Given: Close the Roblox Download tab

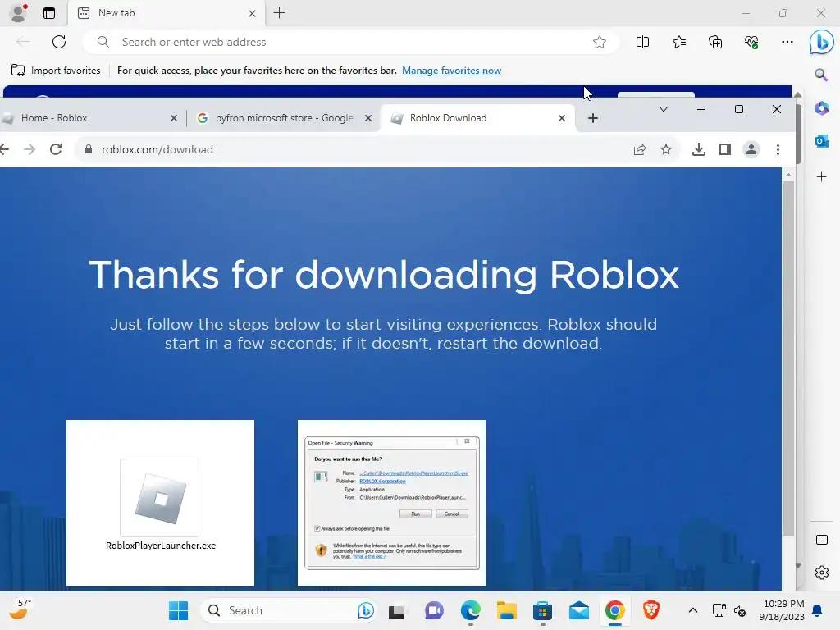Looking at the screenshot, I should (x=561, y=118).
